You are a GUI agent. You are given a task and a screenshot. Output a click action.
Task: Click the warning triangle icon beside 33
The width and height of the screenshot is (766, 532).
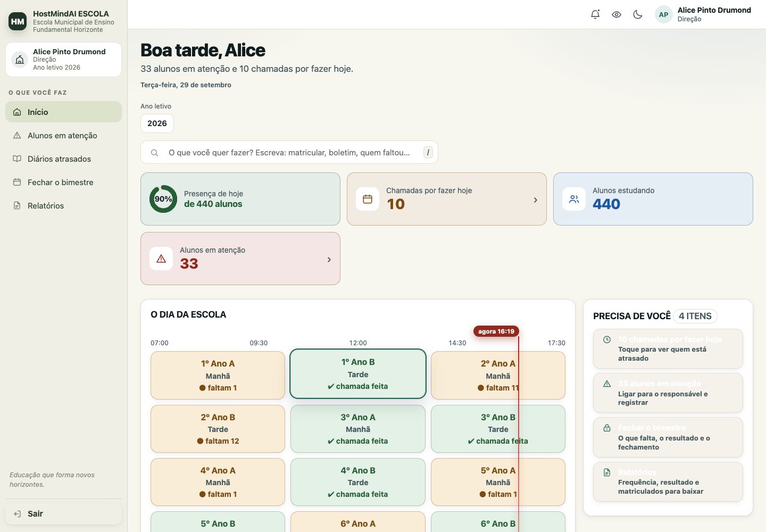(x=161, y=259)
